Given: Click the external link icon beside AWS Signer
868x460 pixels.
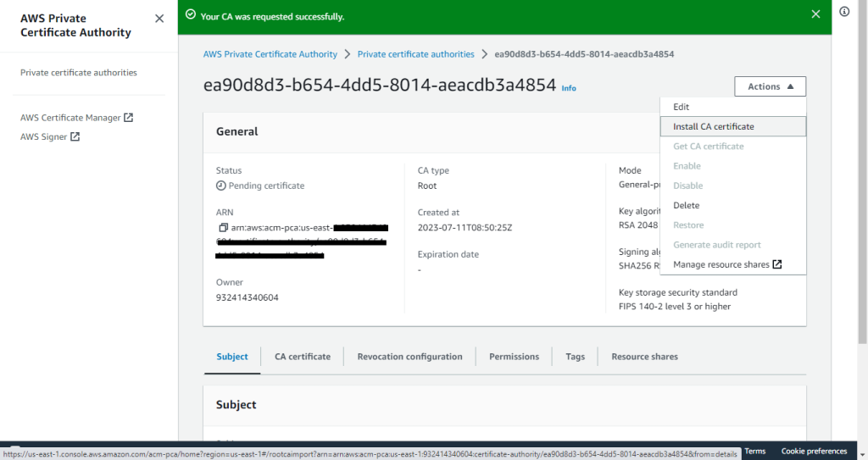Looking at the screenshot, I should point(75,136).
